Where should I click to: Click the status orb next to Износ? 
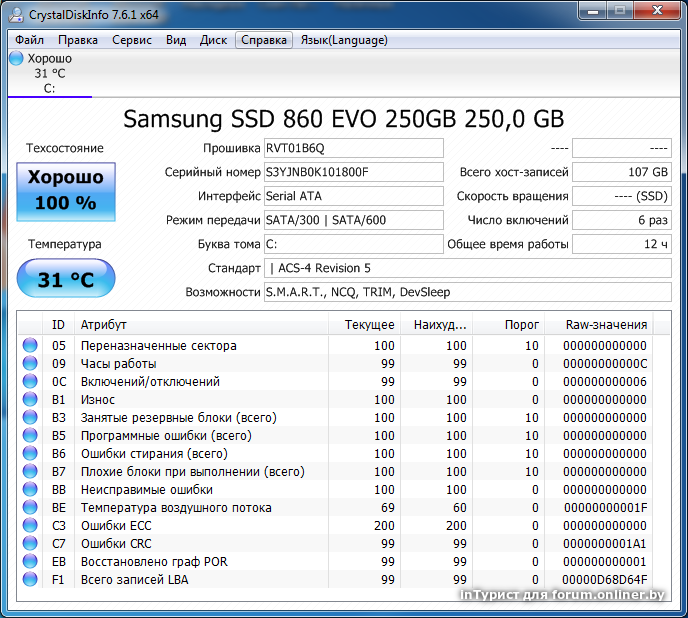tap(29, 400)
